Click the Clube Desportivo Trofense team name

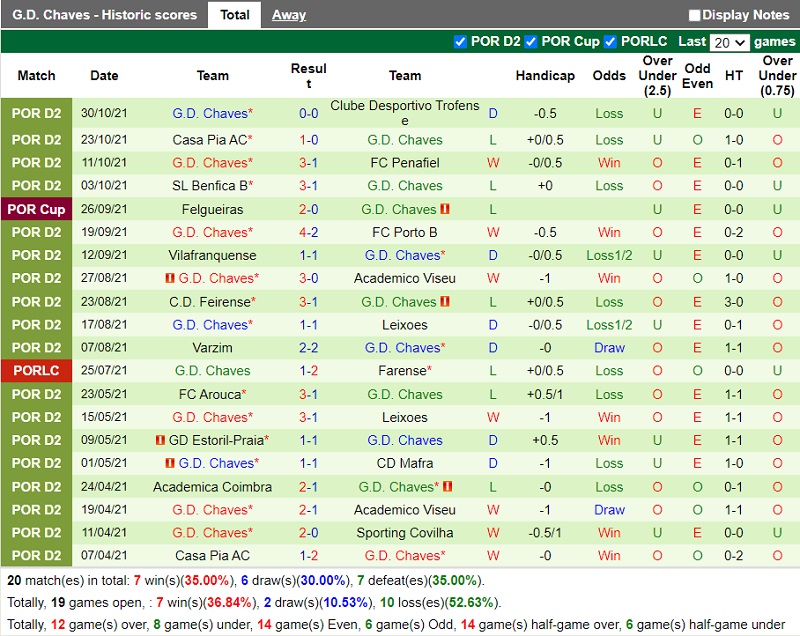coord(405,113)
